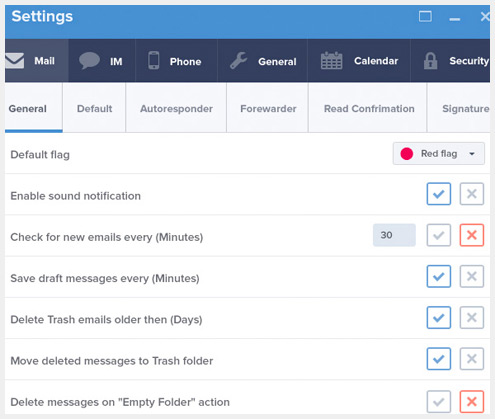Click the minutes field showing 30
The width and height of the screenshot is (495, 419).
click(394, 235)
